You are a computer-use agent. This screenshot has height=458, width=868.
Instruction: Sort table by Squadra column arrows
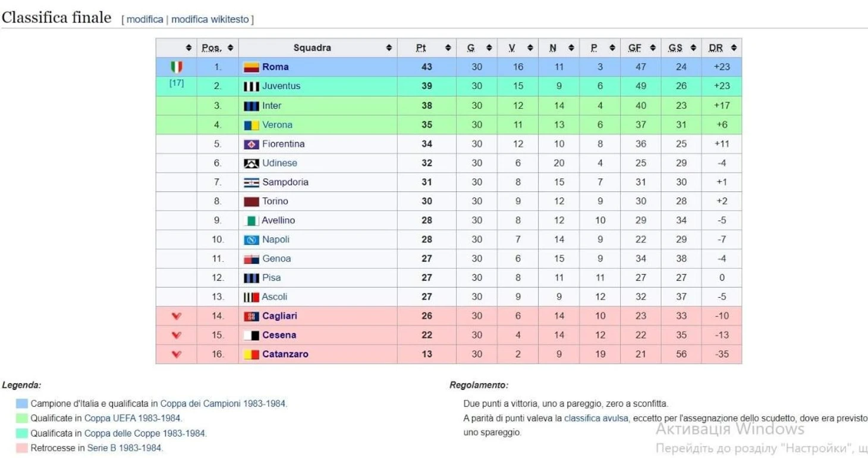(389, 48)
